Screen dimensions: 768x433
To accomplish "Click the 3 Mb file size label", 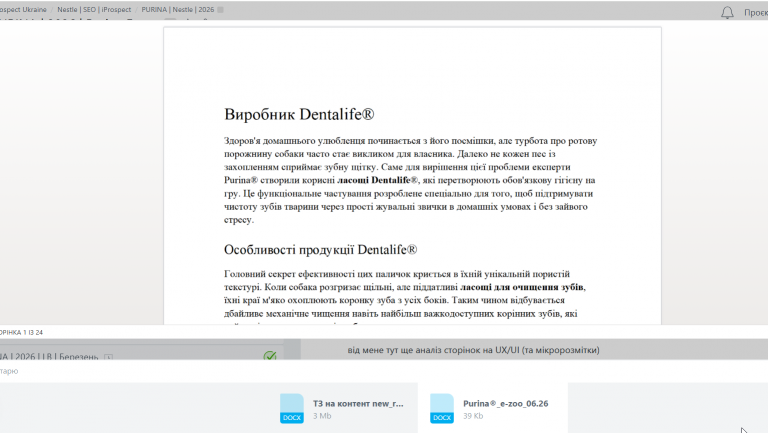I will (322, 416).
